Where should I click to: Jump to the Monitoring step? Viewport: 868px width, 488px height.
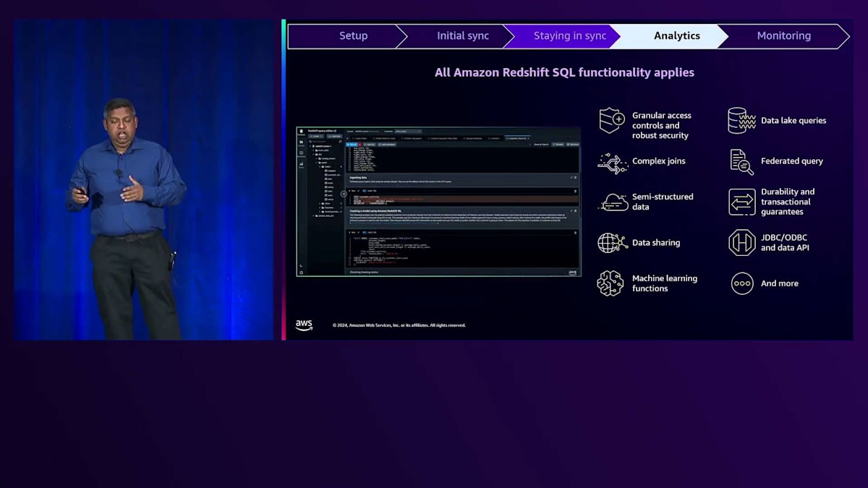783,36
